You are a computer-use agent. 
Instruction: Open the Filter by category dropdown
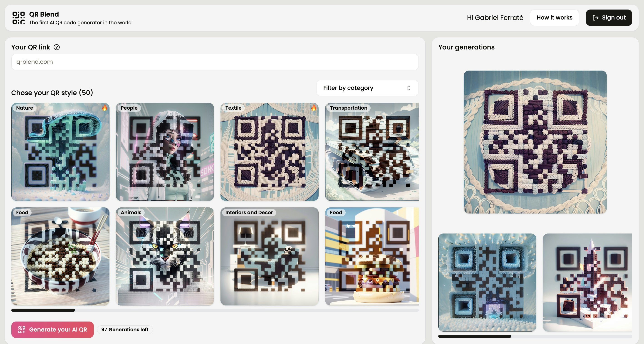point(367,88)
